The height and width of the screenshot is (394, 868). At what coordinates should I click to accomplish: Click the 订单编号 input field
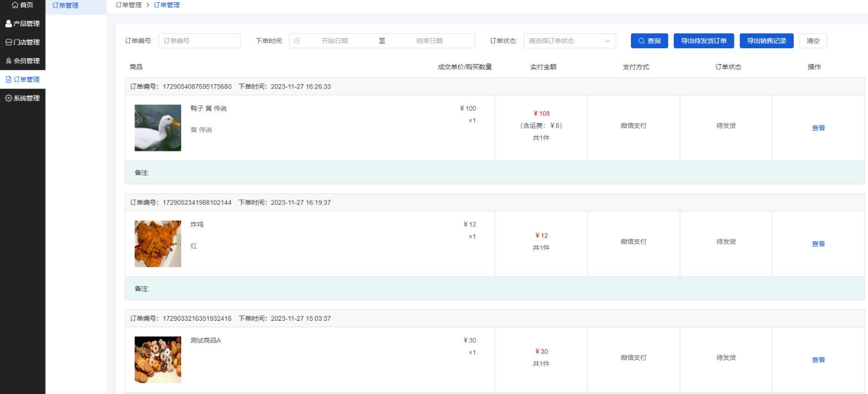[199, 41]
